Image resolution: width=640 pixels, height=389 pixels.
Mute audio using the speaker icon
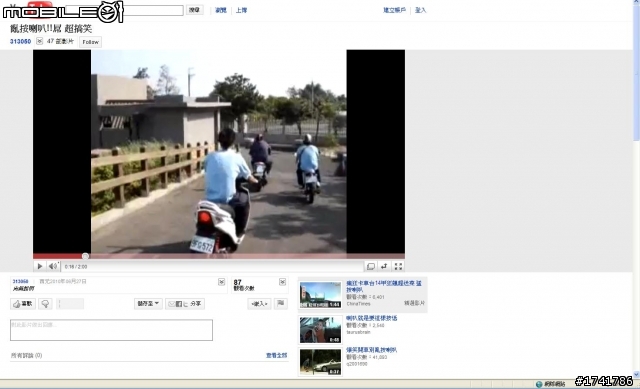[53, 267]
